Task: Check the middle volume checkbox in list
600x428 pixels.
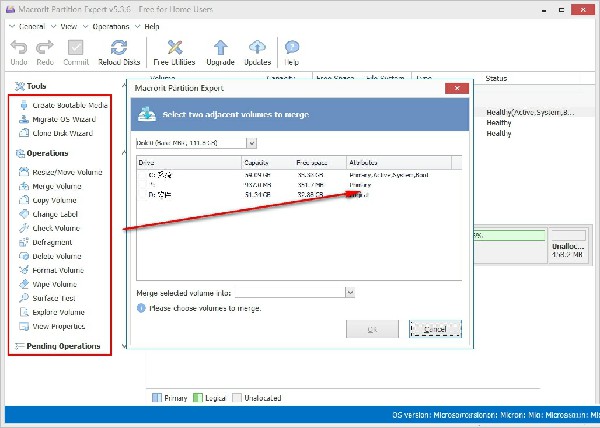Action: [x=142, y=184]
